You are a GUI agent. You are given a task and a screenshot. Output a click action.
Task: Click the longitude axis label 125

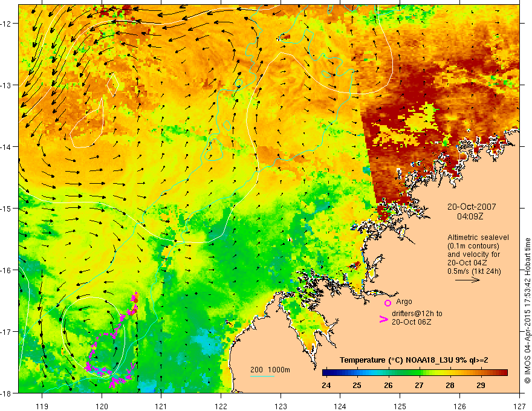click(x=400, y=406)
